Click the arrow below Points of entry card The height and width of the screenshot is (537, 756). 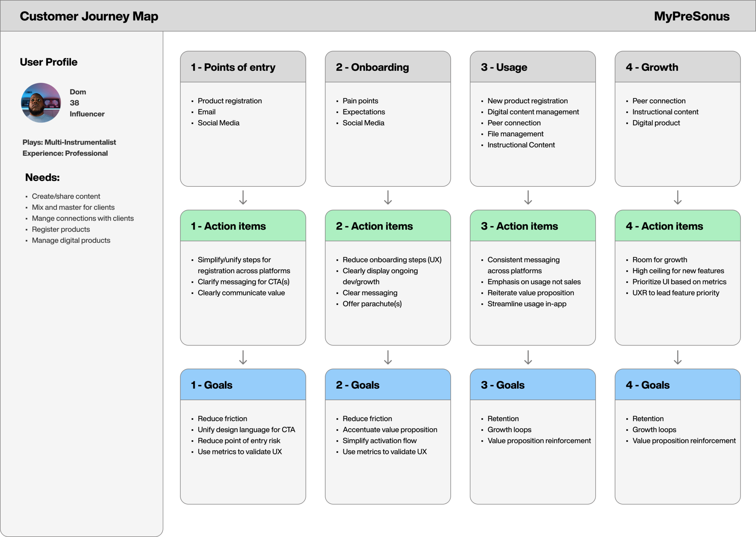243,197
